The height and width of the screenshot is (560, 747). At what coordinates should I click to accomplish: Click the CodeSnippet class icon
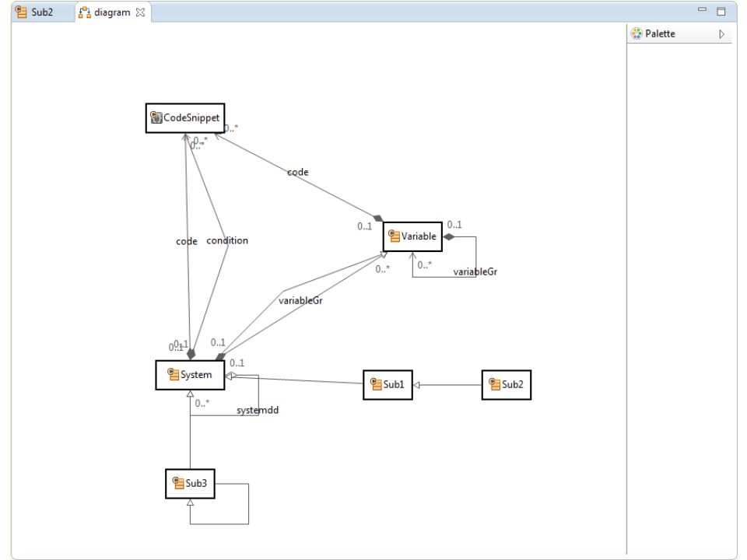point(156,118)
